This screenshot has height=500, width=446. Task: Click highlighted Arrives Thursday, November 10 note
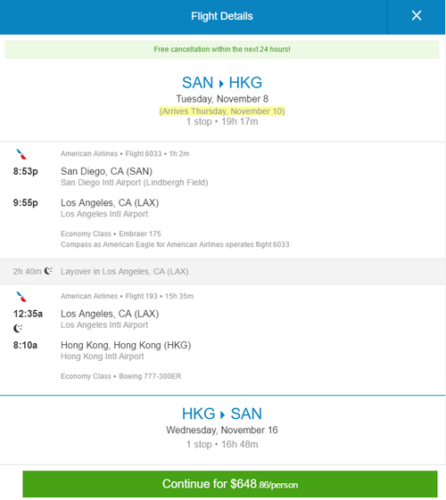pyautogui.click(x=222, y=111)
